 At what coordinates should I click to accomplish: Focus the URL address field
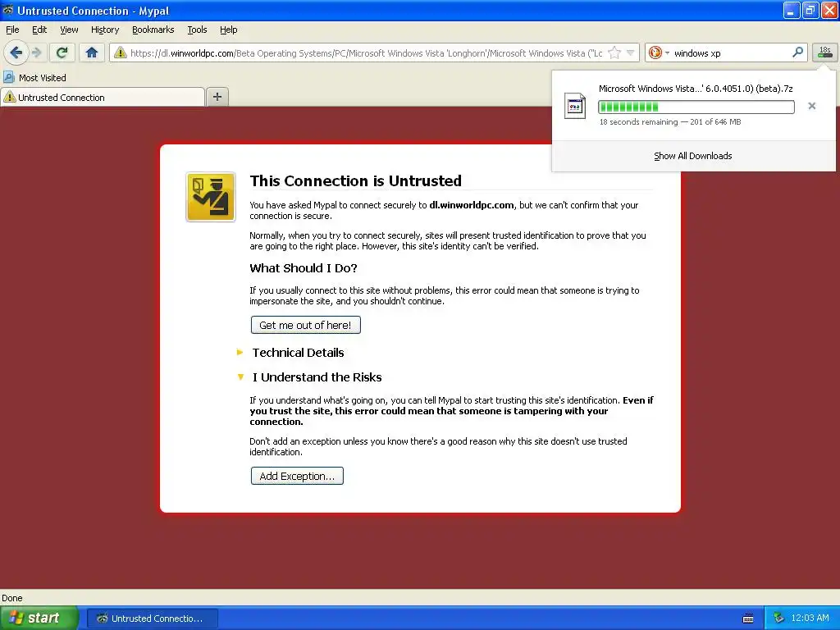[367, 52]
